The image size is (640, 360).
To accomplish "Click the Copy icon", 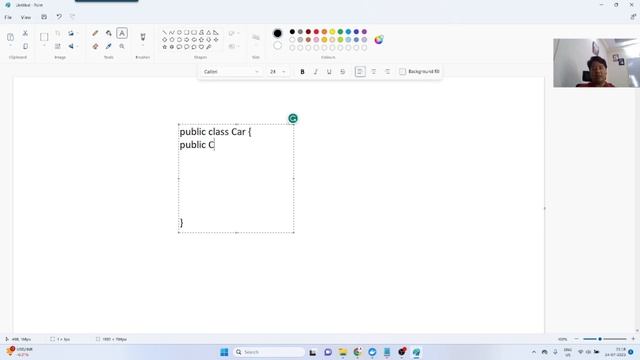I will point(25,47).
